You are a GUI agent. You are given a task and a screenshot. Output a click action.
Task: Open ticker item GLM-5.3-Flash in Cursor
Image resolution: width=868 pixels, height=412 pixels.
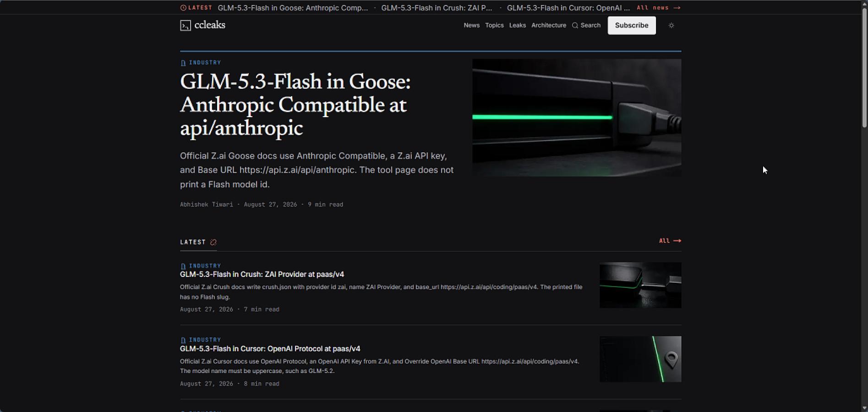point(568,8)
